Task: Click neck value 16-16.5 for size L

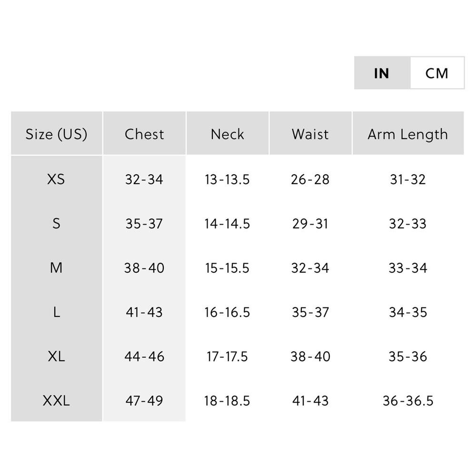Action: tap(227, 312)
